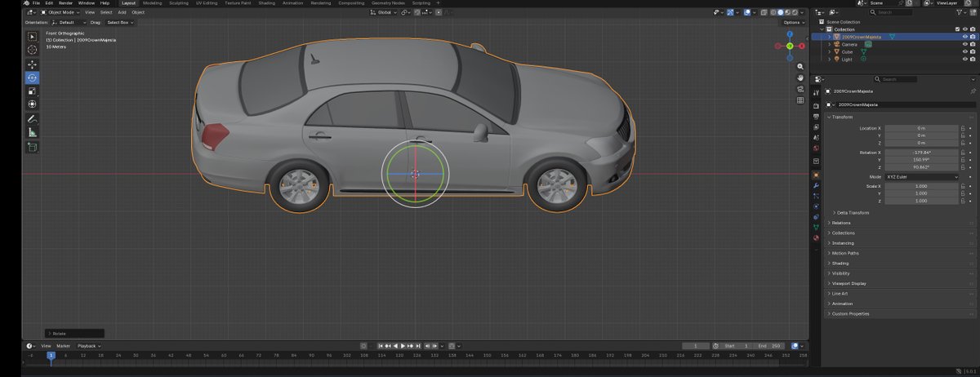
Task: Pin the properties editor context
Action: pyautogui.click(x=973, y=91)
